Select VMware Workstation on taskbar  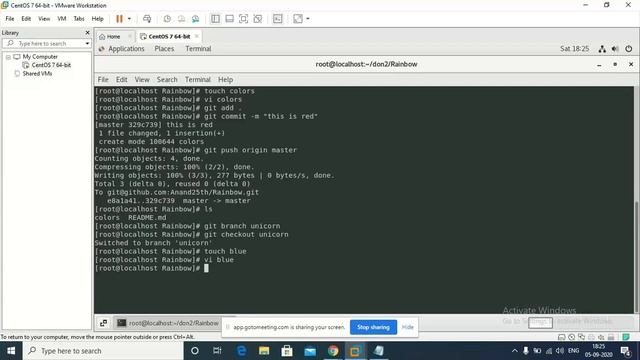tap(355, 351)
